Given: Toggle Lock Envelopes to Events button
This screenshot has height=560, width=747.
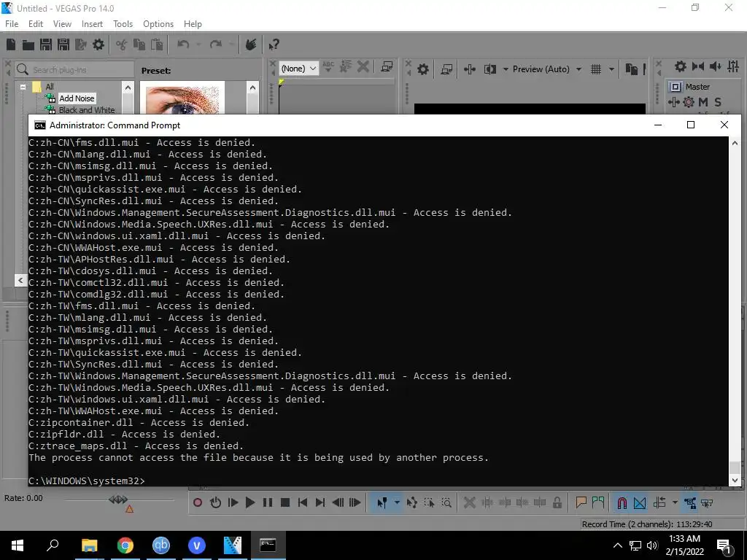Looking at the screenshot, I should [690, 503].
